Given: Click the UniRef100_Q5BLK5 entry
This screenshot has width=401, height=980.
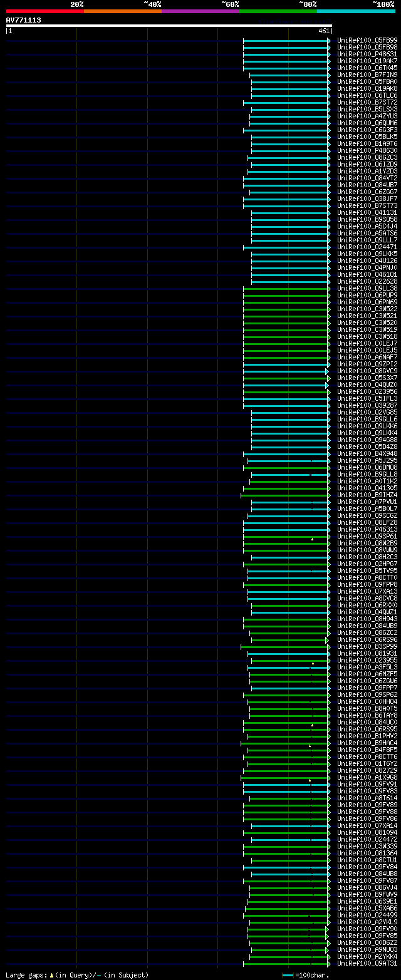Looking at the screenshot, I should 367,137.
